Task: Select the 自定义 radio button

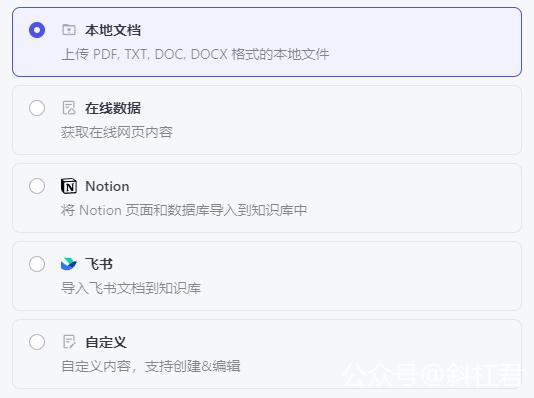Action: coord(37,342)
